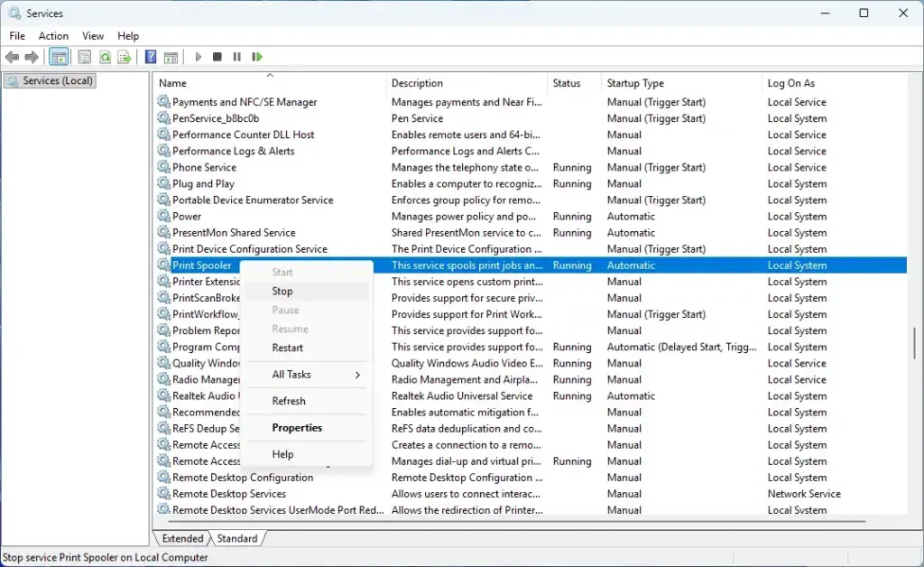The image size is (924, 567).
Task: Click the Start Service play toolbar button
Action: click(x=198, y=57)
